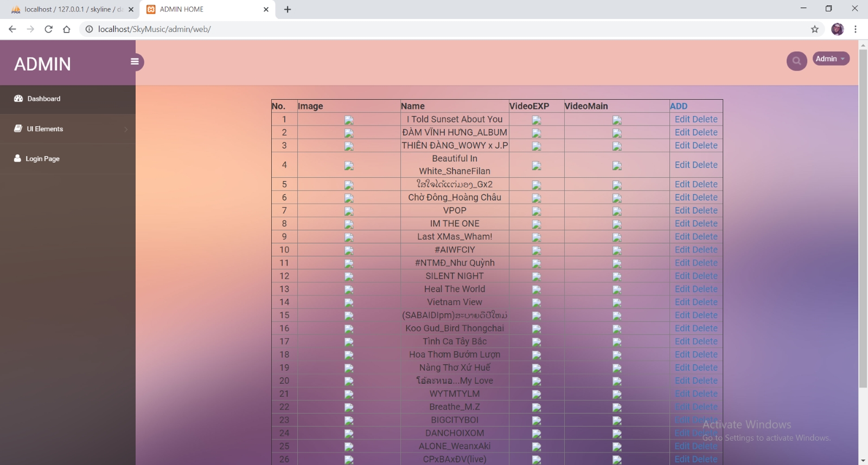The width and height of the screenshot is (868, 465).
Task: Toggle the sidebar hamburger menu icon
Action: (x=135, y=62)
